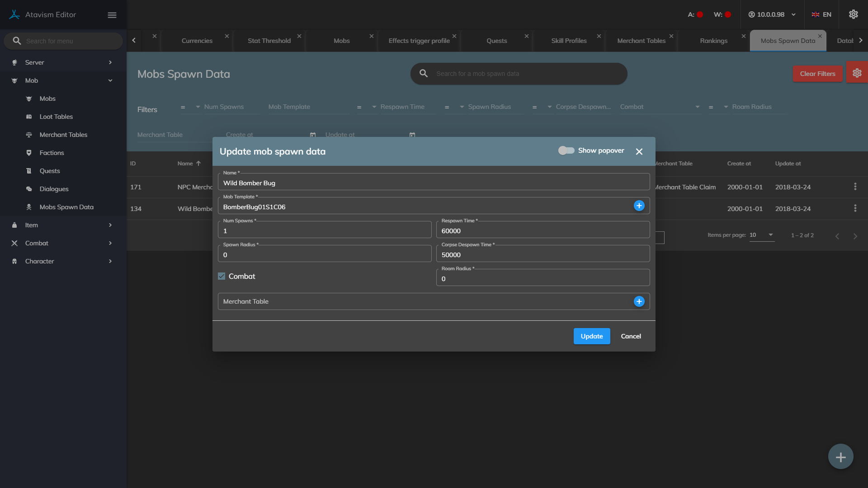Click the blue plus icon beside Merchant Table
The width and height of the screenshot is (868, 488).
pyautogui.click(x=639, y=301)
